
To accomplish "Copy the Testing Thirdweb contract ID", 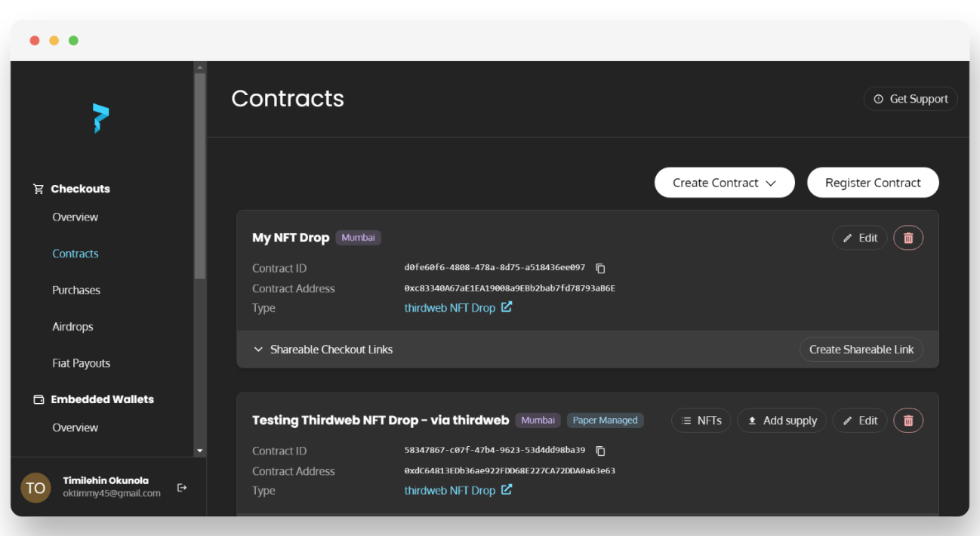I will pyautogui.click(x=601, y=451).
